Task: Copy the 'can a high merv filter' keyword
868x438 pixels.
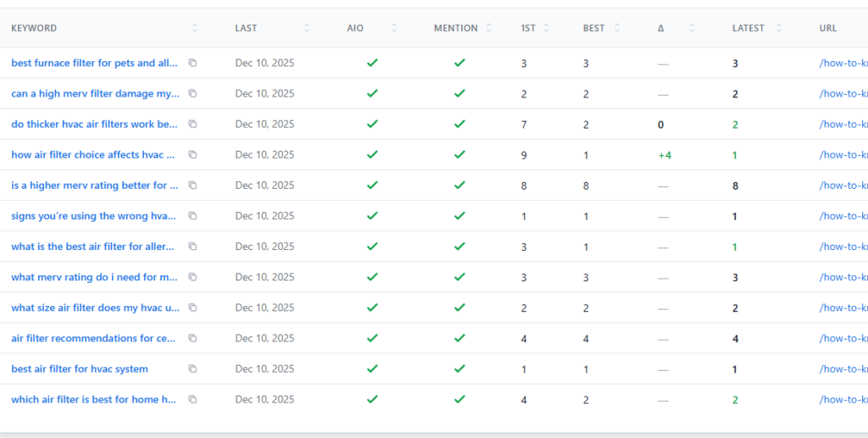Action: point(192,94)
